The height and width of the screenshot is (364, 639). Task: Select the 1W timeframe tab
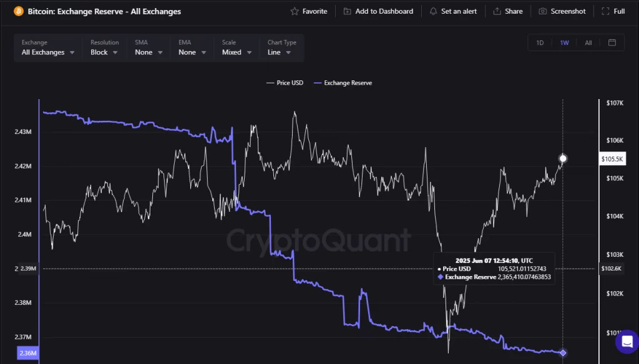pos(564,42)
